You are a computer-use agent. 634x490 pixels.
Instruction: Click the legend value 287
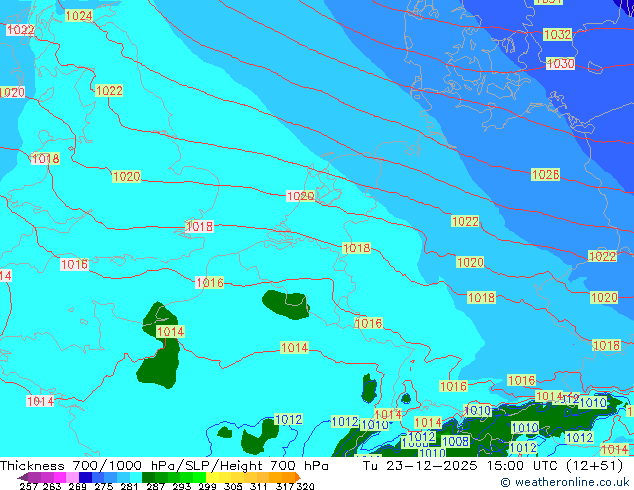click(x=155, y=486)
